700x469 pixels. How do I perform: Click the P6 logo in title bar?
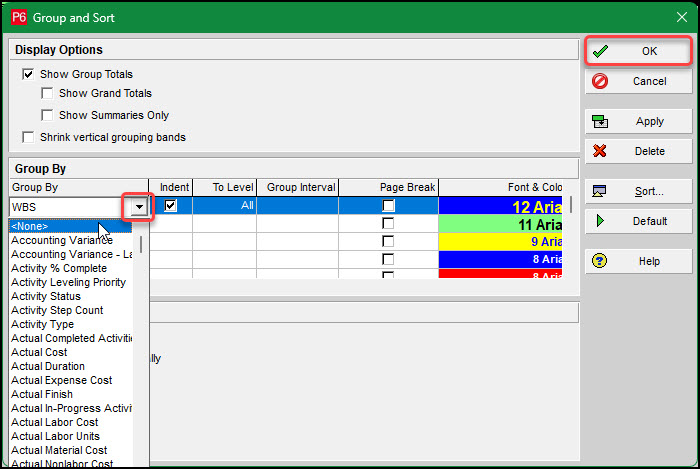(19, 17)
